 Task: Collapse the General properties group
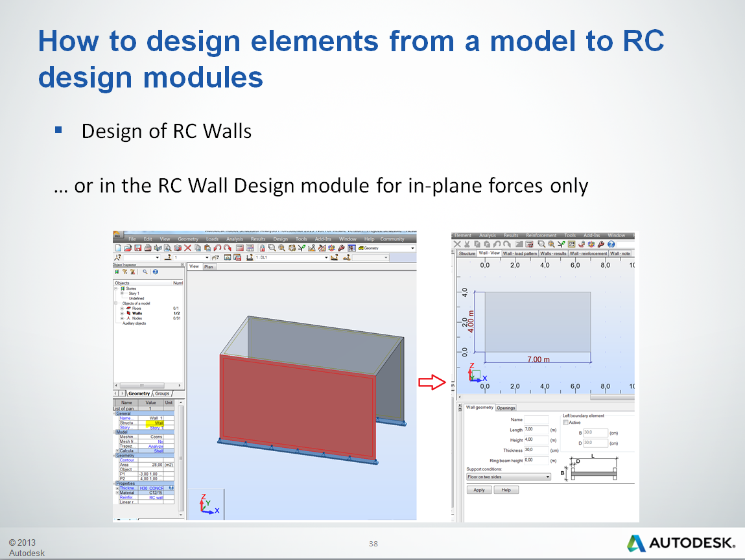tap(115, 414)
